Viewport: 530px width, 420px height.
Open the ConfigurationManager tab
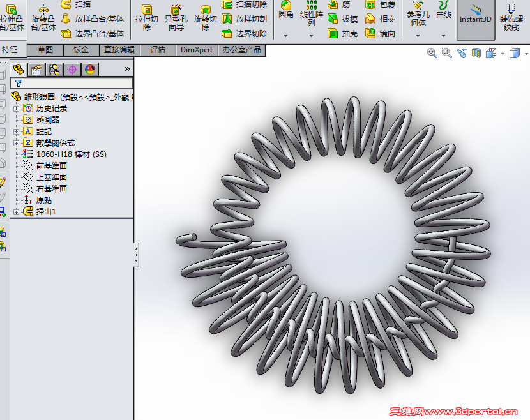[x=54, y=70]
